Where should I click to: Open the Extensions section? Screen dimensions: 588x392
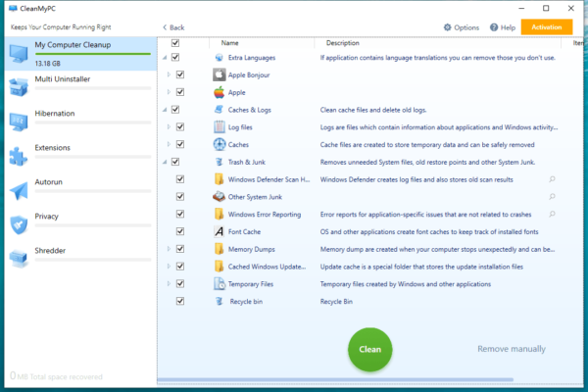point(80,156)
